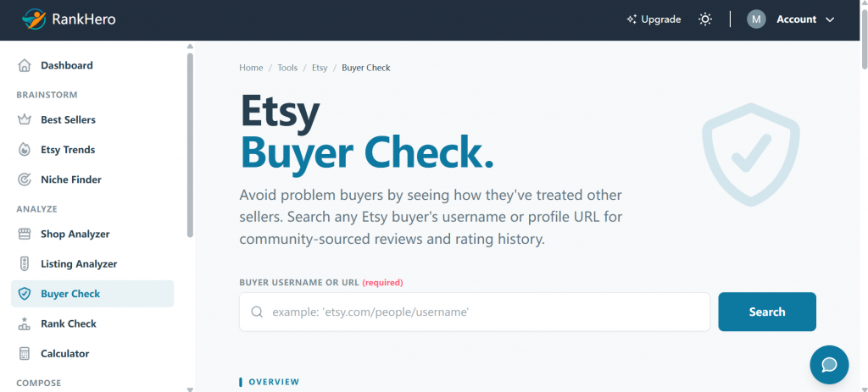Click the Home breadcrumb link
The image size is (868, 392).
pos(251,68)
